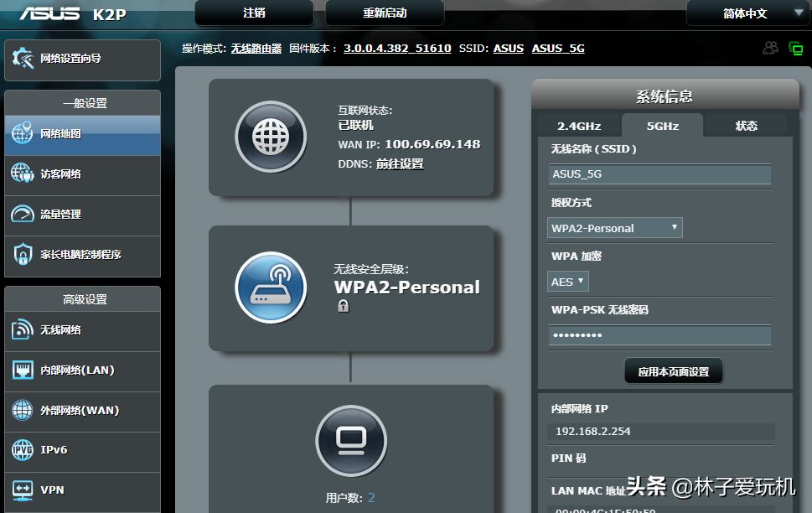Click the green network status icon at top right
The height and width of the screenshot is (513, 812).
click(x=795, y=49)
